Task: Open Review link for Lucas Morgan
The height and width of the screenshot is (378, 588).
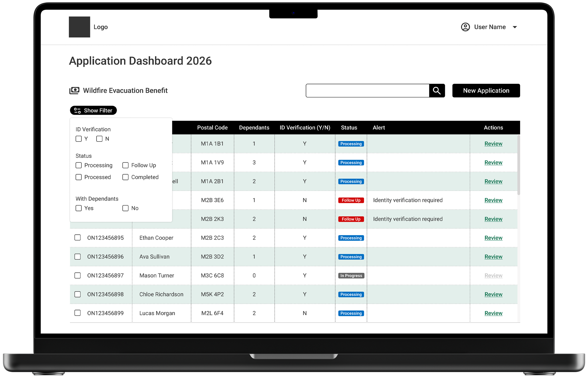Action: coord(494,313)
